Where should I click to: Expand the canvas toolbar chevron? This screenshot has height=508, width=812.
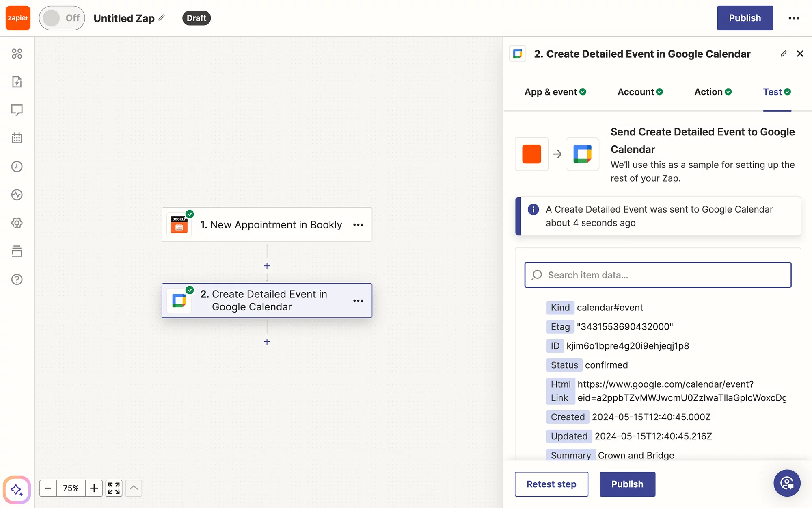(x=134, y=488)
